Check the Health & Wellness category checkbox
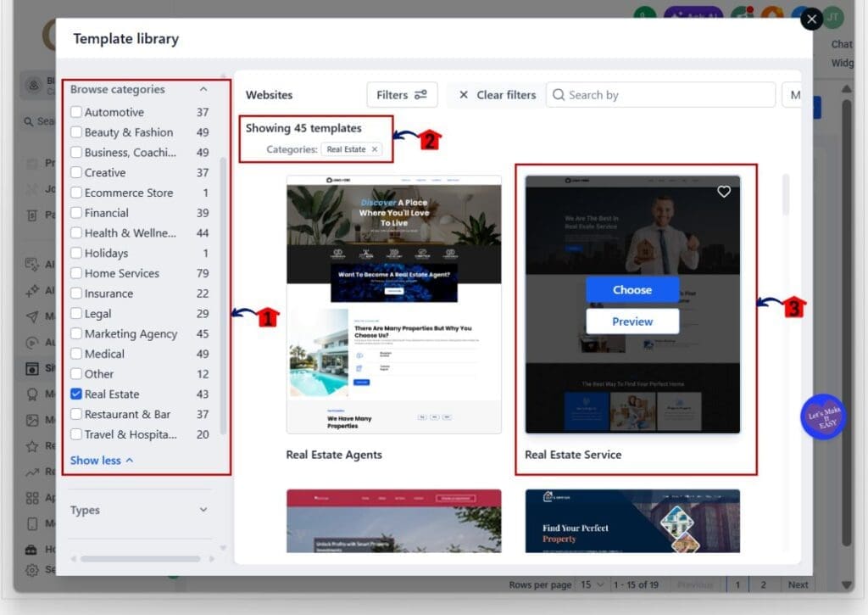This screenshot has width=868, height=615. (x=76, y=232)
